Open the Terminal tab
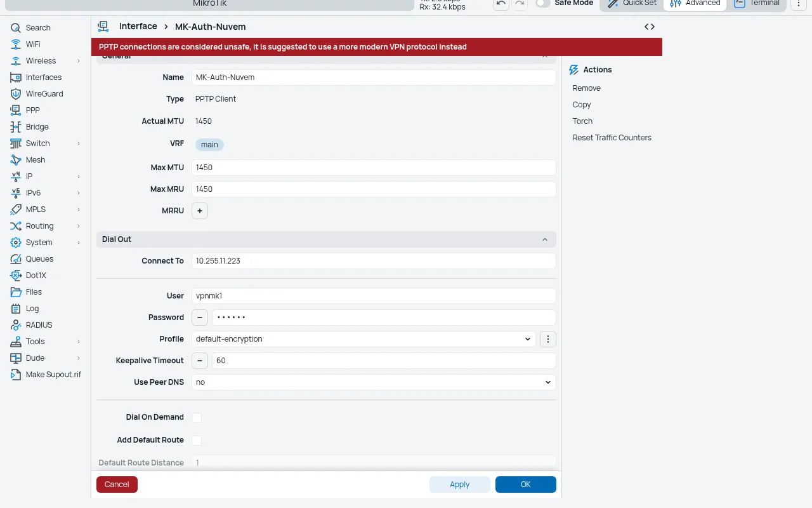 click(x=757, y=3)
